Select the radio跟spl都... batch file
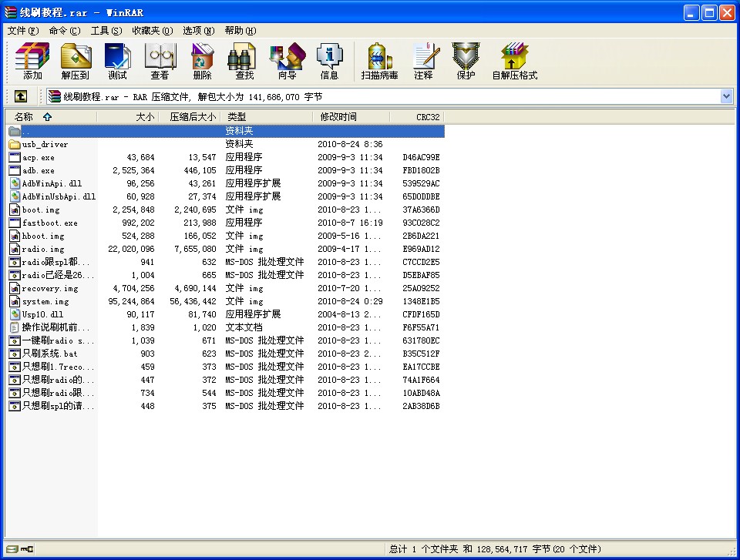740x560 pixels. click(55, 262)
